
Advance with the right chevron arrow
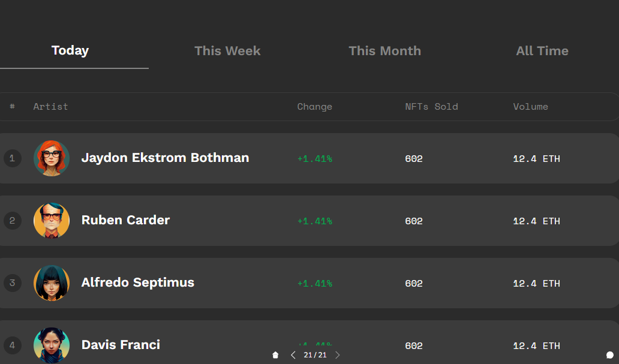click(338, 355)
